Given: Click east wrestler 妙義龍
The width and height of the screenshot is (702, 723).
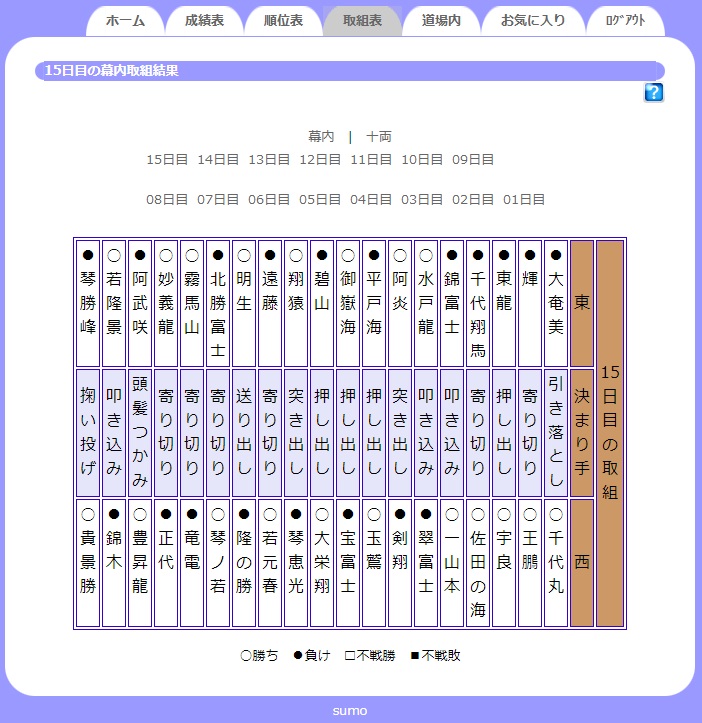Looking at the screenshot, I should click(166, 303).
